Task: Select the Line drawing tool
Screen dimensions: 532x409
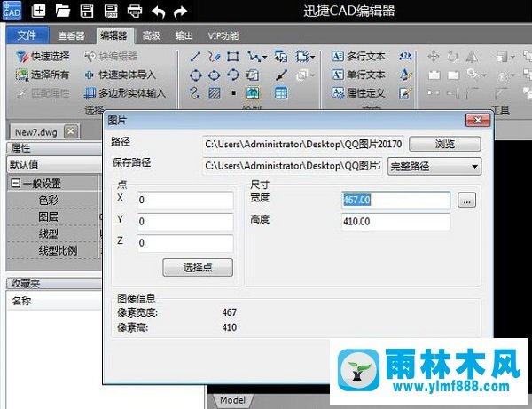Action: [195, 57]
